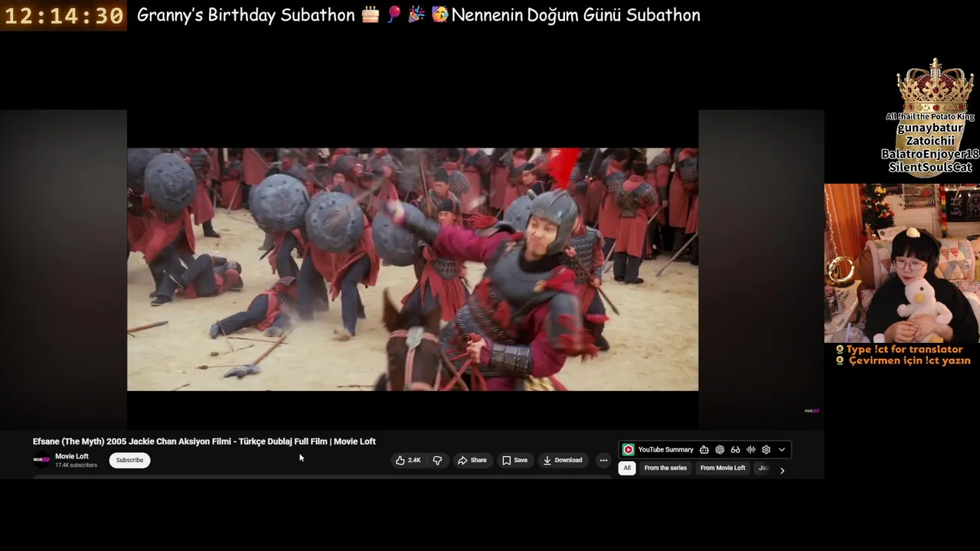Screen dimensions: 980x551
Task: Click the ChatGPT-style icon in YouTube Summary bar
Action: coord(720,450)
